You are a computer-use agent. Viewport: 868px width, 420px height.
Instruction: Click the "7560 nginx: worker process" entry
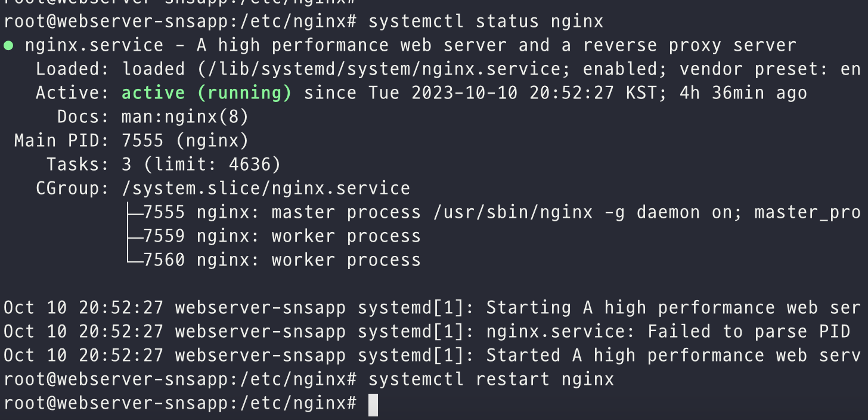point(282,261)
